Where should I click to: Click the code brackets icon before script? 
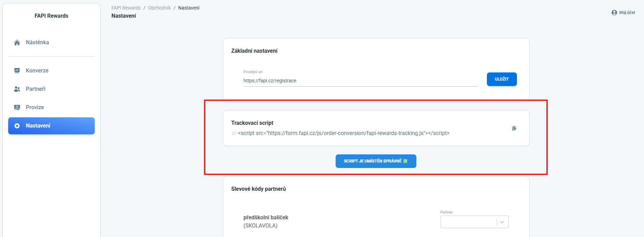tap(234, 133)
